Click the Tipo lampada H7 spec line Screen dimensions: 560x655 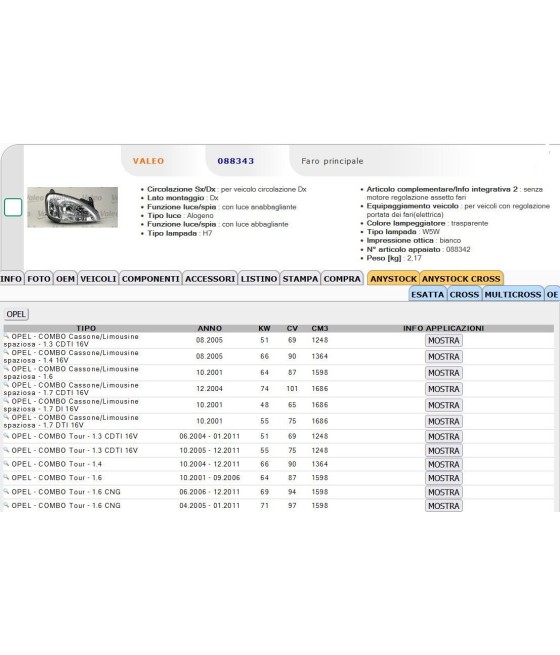(180, 233)
